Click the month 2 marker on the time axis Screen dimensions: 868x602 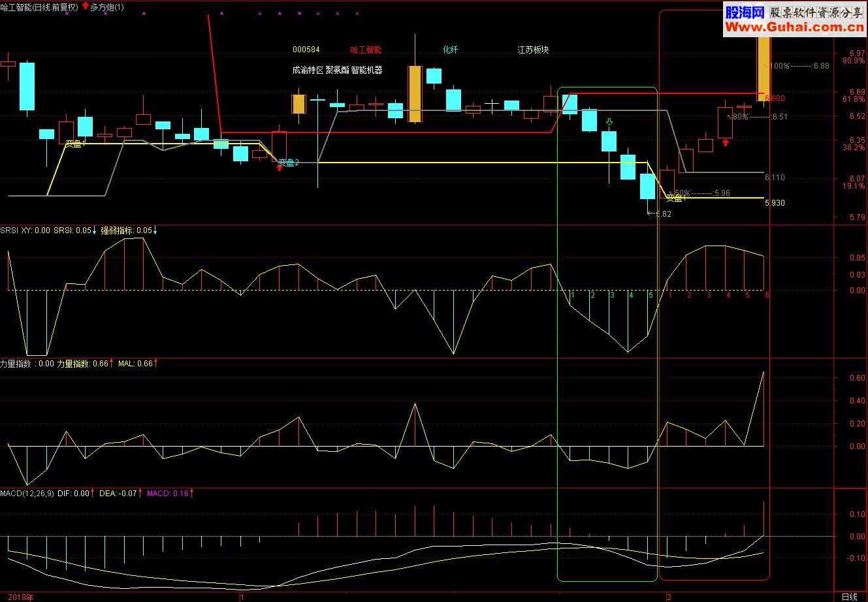coord(669,597)
